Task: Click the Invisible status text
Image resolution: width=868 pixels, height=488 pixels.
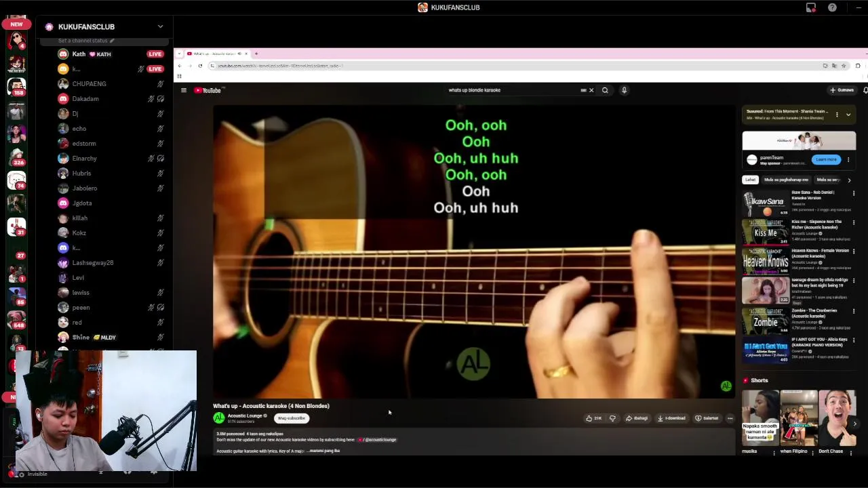Action: [x=37, y=474]
